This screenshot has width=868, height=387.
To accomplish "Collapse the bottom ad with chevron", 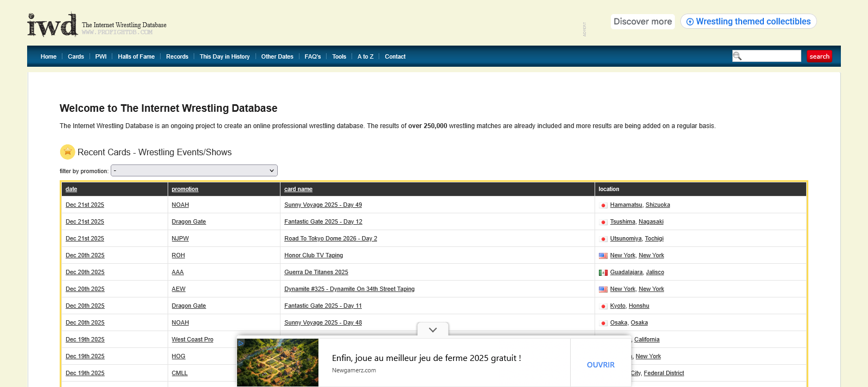I will tap(433, 330).
